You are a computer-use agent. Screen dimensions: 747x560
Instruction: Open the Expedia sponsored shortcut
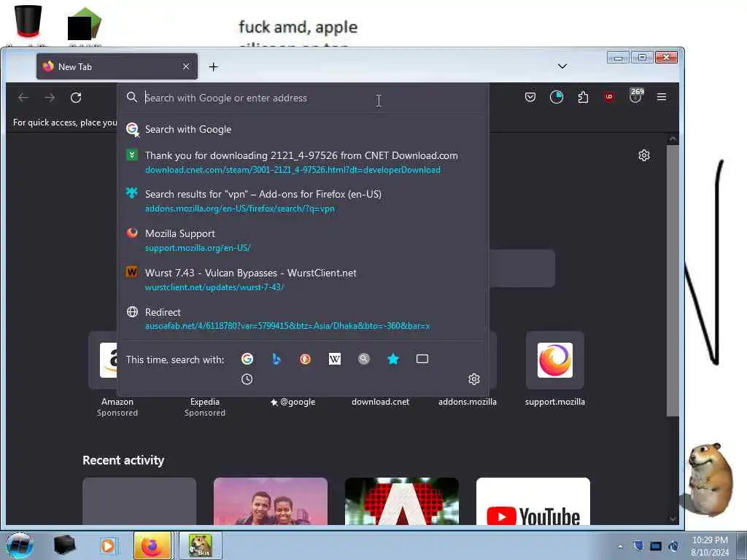(x=205, y=407)
